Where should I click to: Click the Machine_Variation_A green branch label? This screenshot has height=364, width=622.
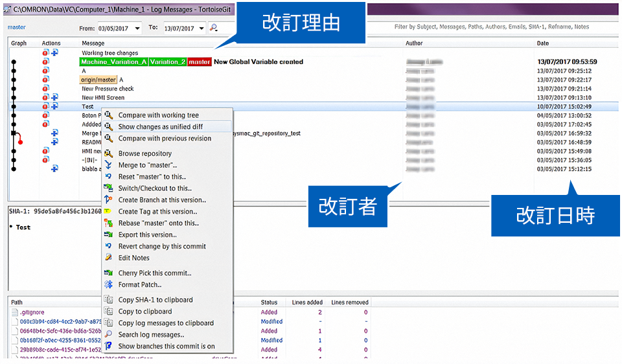pos(114,62)
